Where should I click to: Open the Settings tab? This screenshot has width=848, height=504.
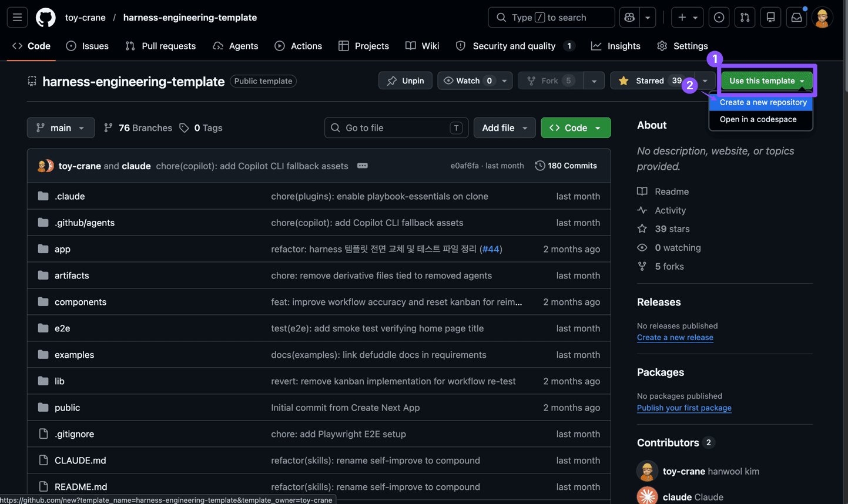tap(682, 46)
